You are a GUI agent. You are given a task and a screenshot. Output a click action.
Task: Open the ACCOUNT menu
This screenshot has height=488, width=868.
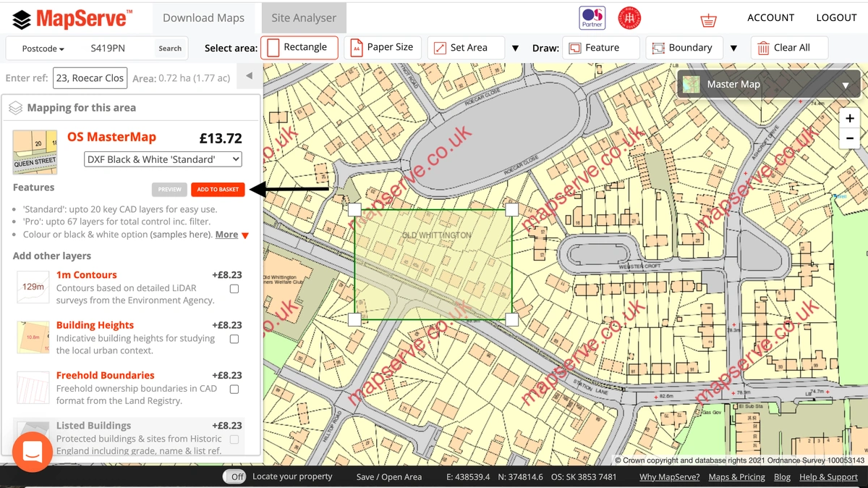(x=771, y=18)
